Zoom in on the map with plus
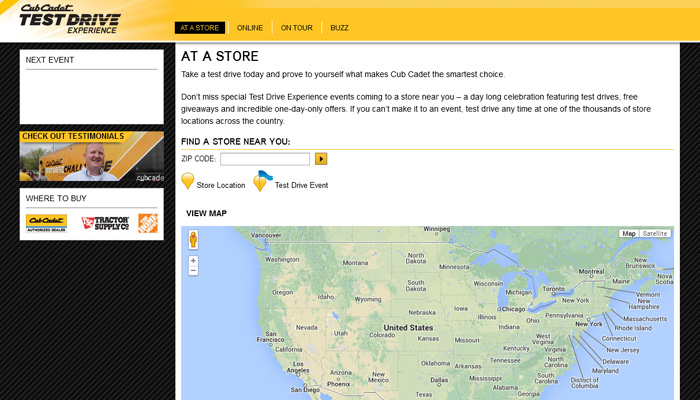Viewport: 700px width, 400px height. pos(193,261)
